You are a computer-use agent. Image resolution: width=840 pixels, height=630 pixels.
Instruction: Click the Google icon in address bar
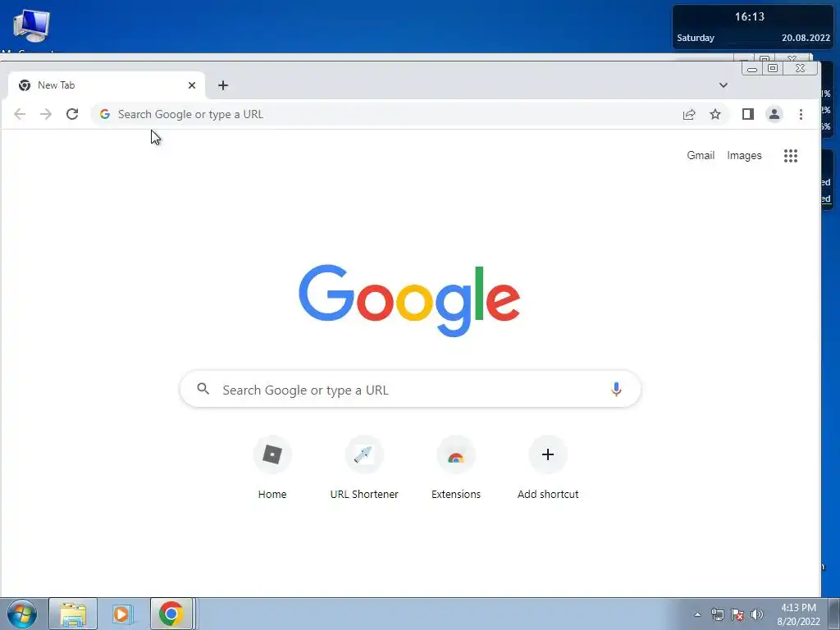[x=105, y=114]
